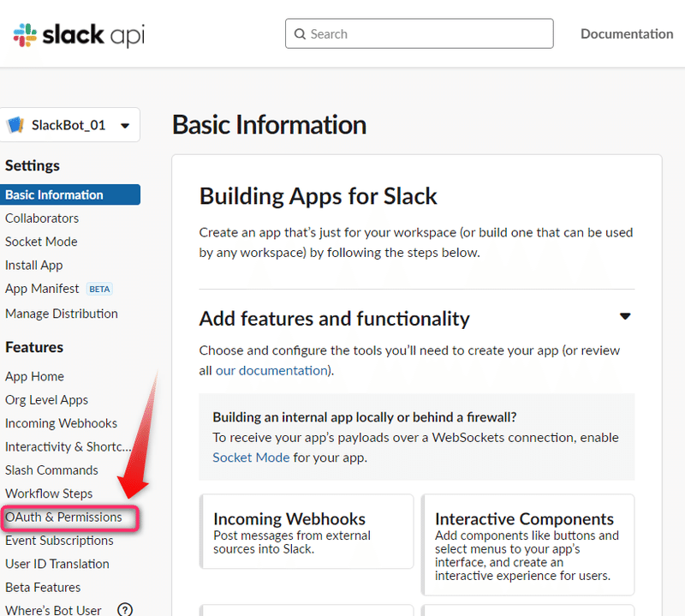Click the Slack API logo
The height and width of the screenshot is (616, 685).
(79, 35)
